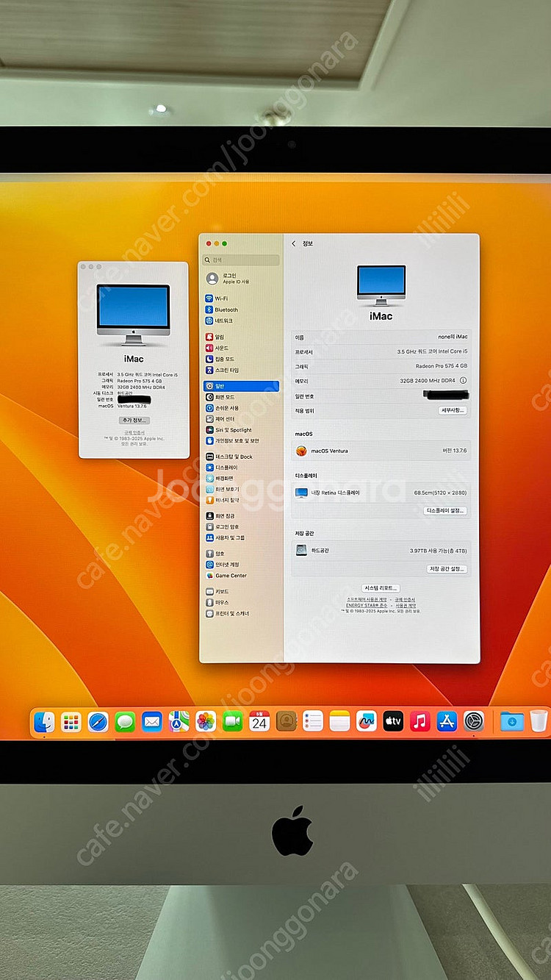The height and width of the screenshot is (980, 551).
Task: Select 화면 잠금 in sidebar
Action: [x=241, y=516]
